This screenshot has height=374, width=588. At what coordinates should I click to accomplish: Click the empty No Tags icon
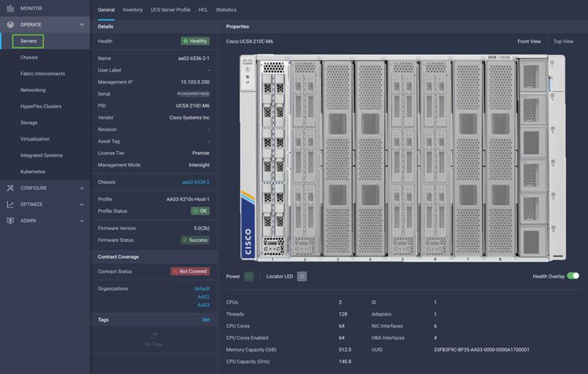[154, 335]
